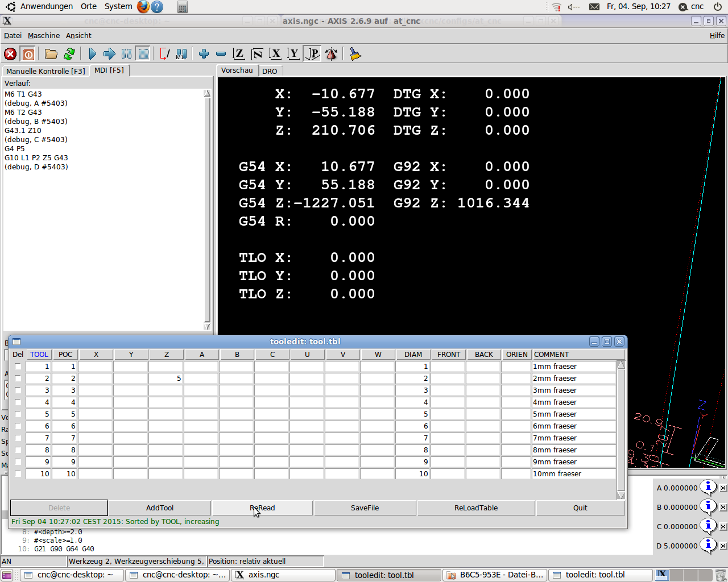
Task: Set preview to Y view
Action: coord(293,54)
